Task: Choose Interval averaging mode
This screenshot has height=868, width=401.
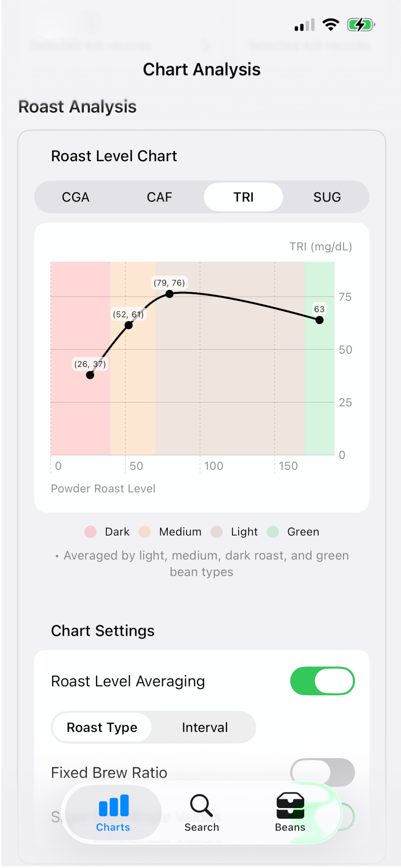Action: (x=205, y=727)
